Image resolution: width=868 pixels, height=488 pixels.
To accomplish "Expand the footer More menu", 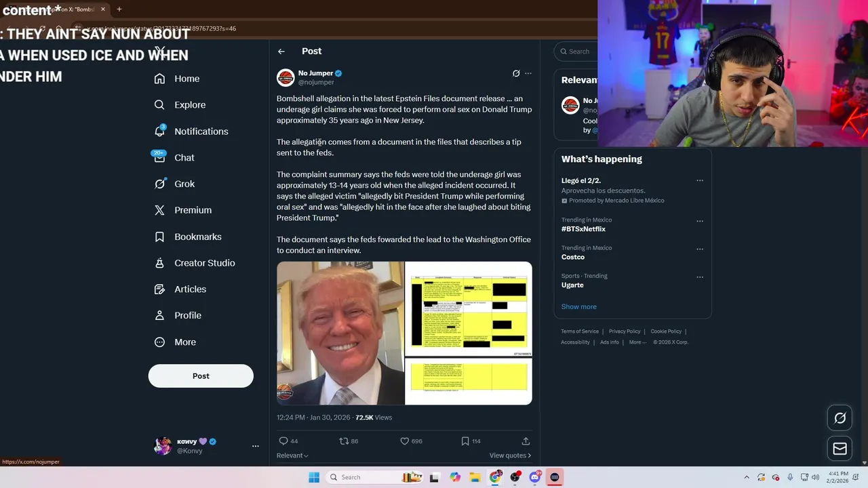I will point(637,342).
